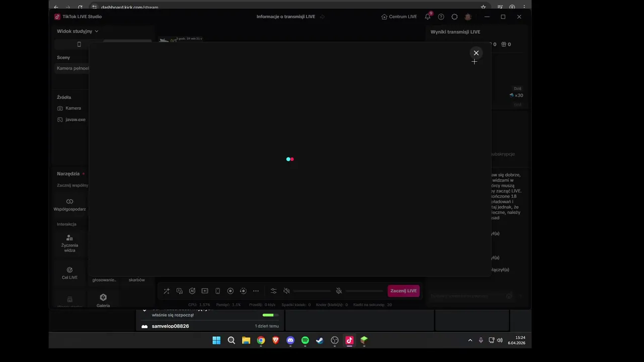This screenshot has width=644, height=362.
Task: Click the CPU usage status entry
Action: (199, 305)
